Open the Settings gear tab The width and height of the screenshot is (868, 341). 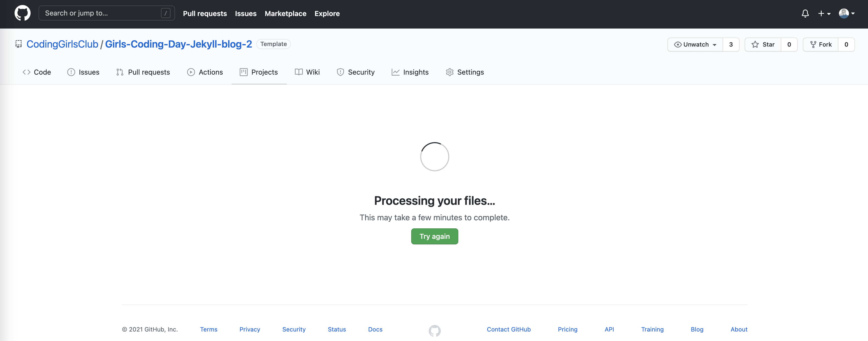(465, 72)
